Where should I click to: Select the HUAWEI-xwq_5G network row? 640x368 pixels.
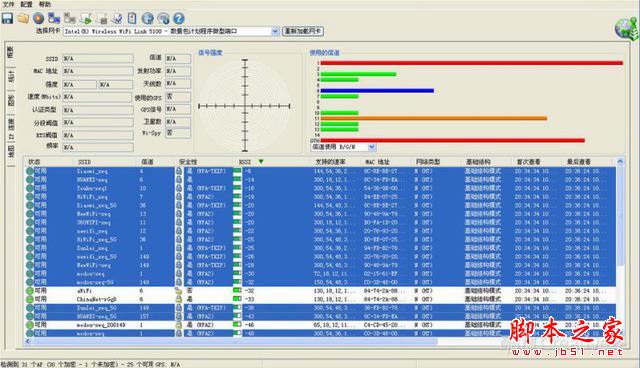click(320, 316)
